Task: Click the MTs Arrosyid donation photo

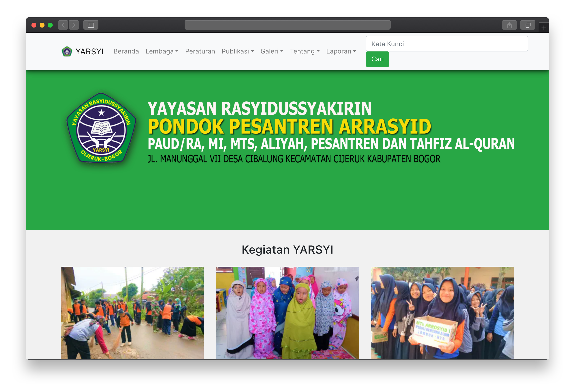Action: pos(443,313)
